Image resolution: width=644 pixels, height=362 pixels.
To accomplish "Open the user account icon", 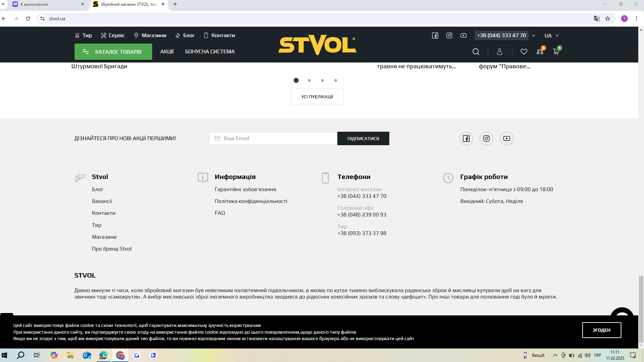I will 500,52.
